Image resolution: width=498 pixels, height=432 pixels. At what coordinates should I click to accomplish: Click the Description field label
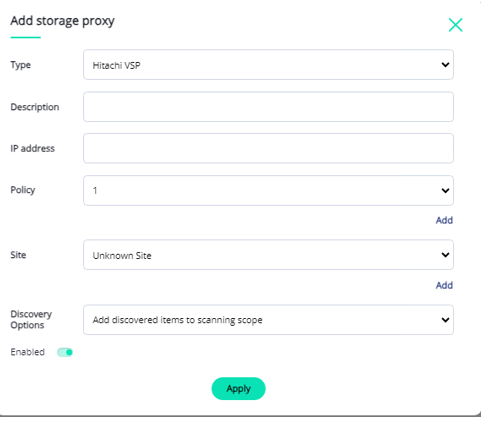35,107
